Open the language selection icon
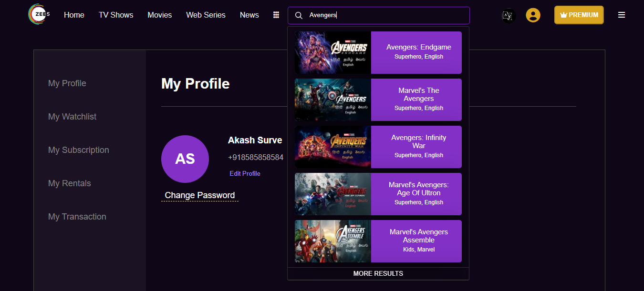Screen dimensions: 644x291 pyautogui.click(x=509, y=16)
